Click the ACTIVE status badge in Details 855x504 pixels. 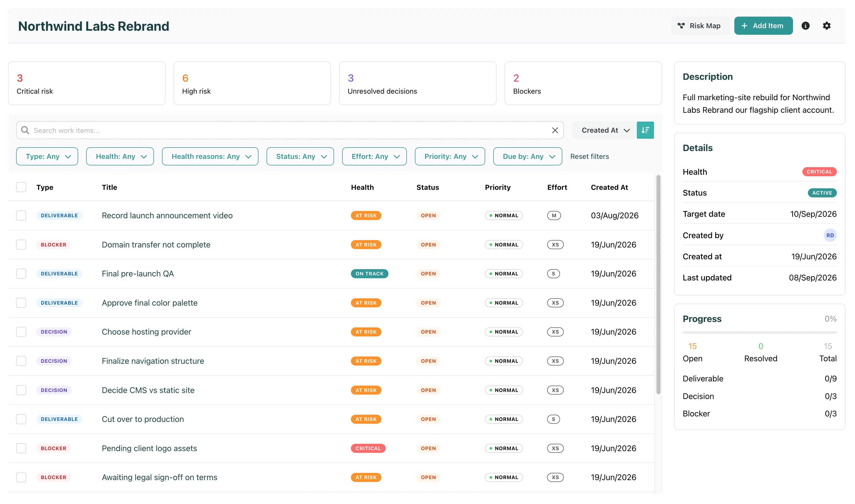click(x=822, y=193)
